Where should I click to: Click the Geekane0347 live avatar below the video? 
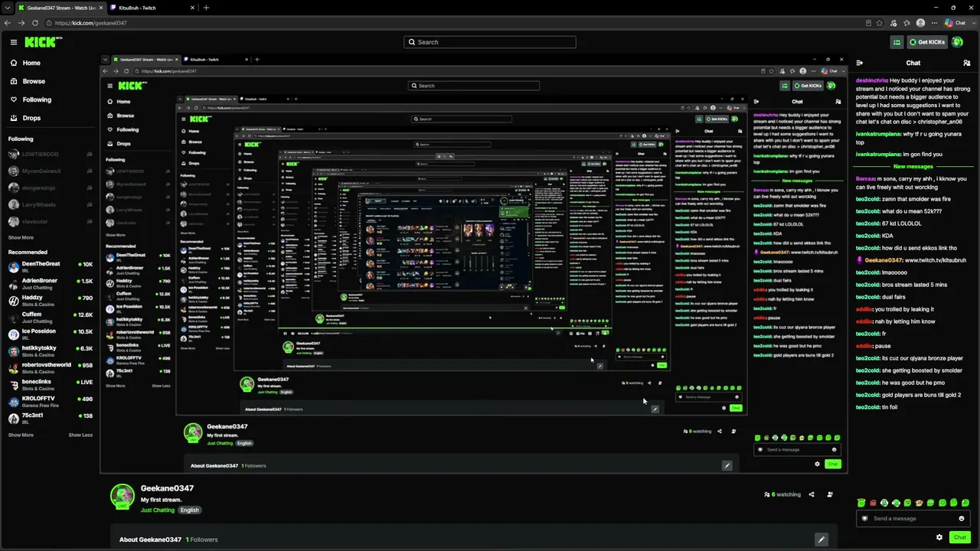coord(122,496)
